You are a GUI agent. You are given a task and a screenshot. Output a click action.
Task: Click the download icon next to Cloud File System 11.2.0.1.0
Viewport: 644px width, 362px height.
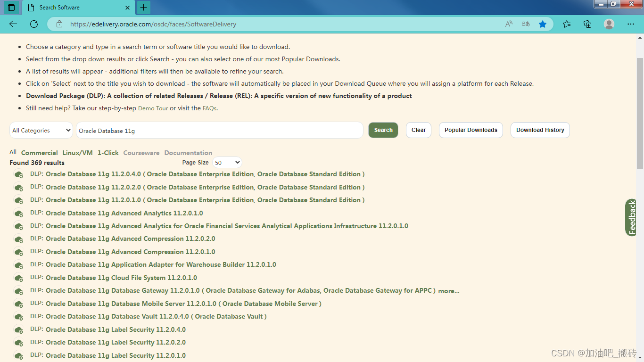19,278
